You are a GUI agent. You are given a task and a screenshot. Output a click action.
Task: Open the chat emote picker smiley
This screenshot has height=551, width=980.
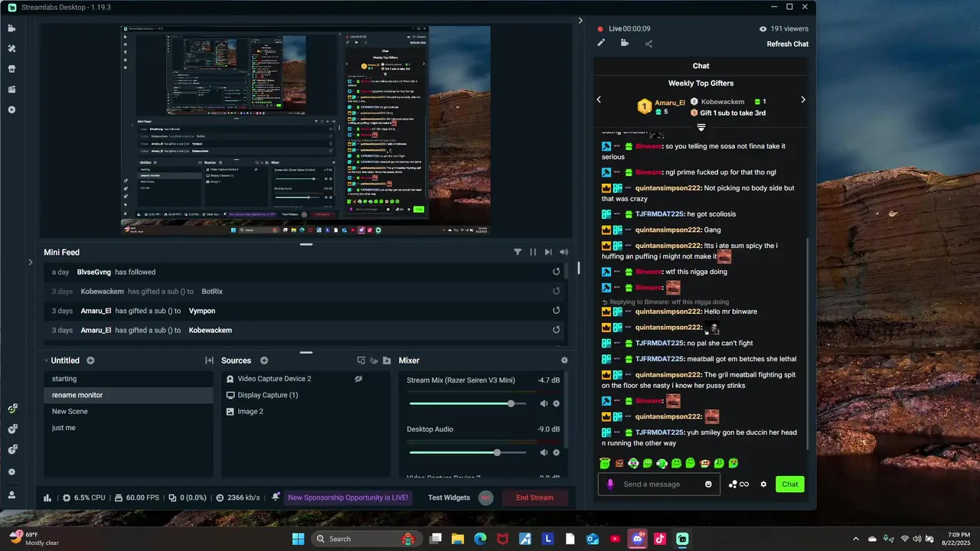(x=708, y=484)
